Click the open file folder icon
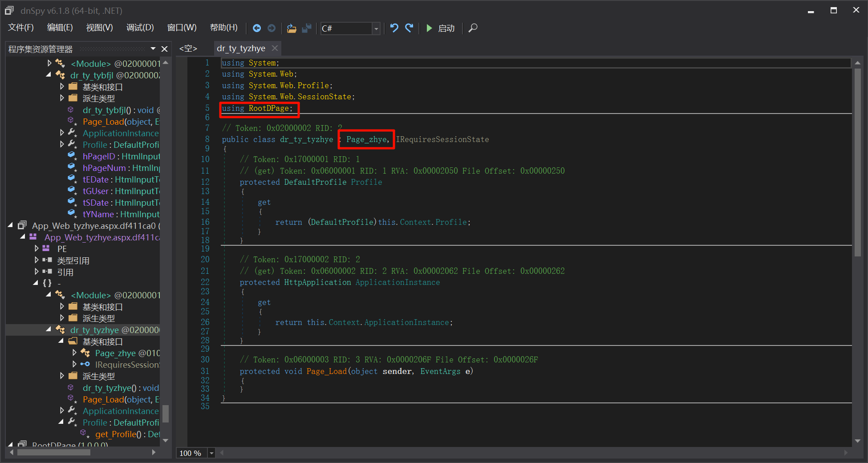Viewport: 868px width, 463px height. (x=292, y=28)
